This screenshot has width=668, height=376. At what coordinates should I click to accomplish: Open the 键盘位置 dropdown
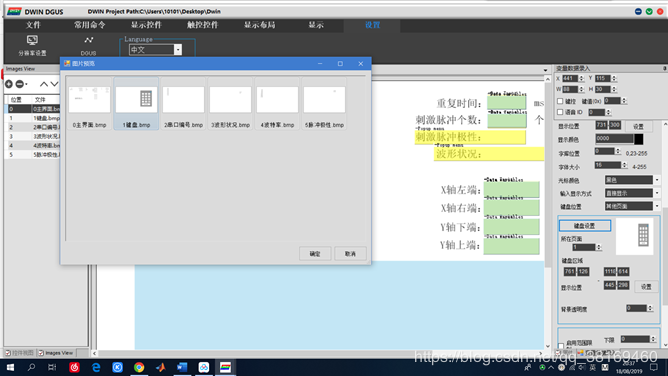pyautogui.click(x=657, y=206)
